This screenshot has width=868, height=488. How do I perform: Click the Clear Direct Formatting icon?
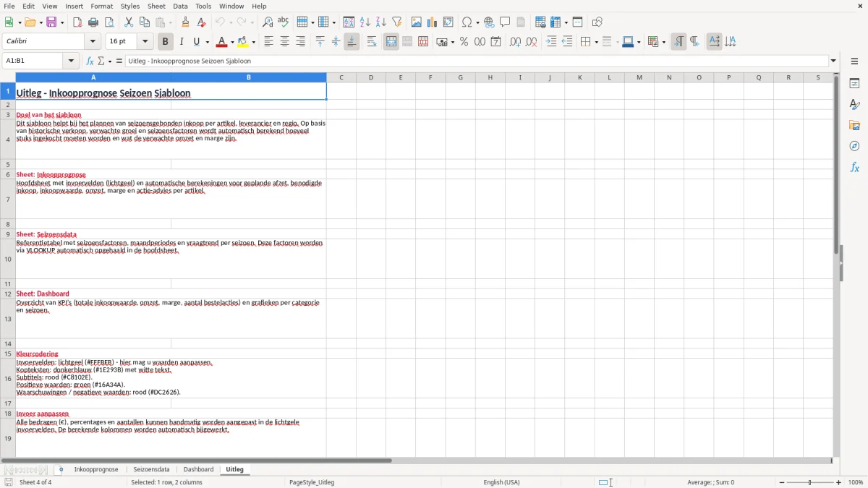(202, 22)
